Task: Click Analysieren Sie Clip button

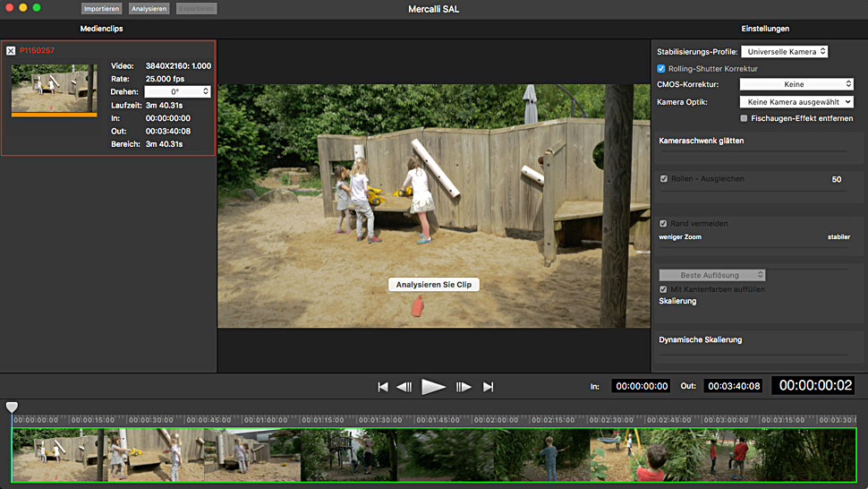Action: point(434,284)
